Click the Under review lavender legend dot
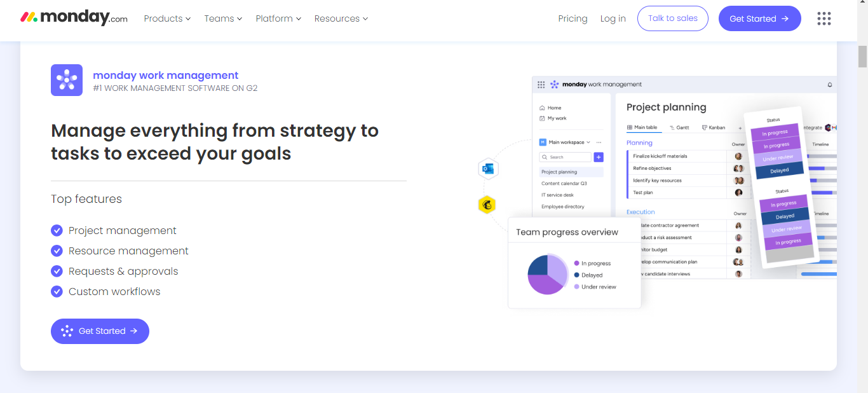Image resolution: width=868 pixels, height=393 pixels. tap(576, 287)
